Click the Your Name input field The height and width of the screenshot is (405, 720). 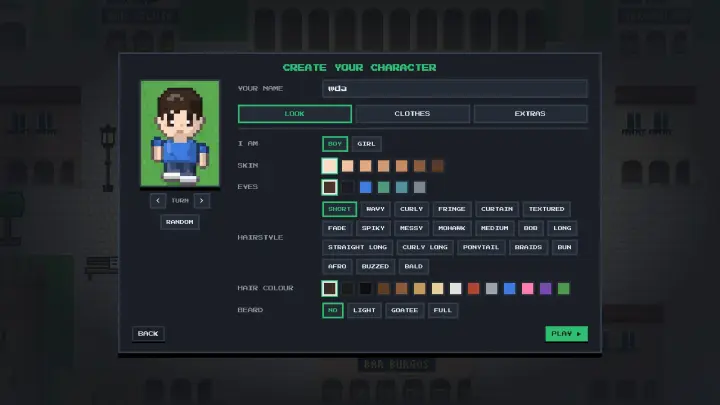pyautogui.click(x=455, y=88)
